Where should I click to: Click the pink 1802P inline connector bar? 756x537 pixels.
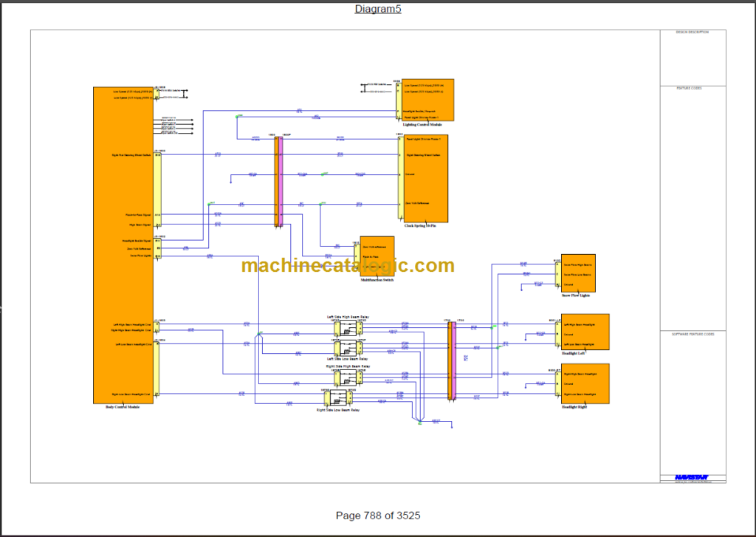[281, 181]
